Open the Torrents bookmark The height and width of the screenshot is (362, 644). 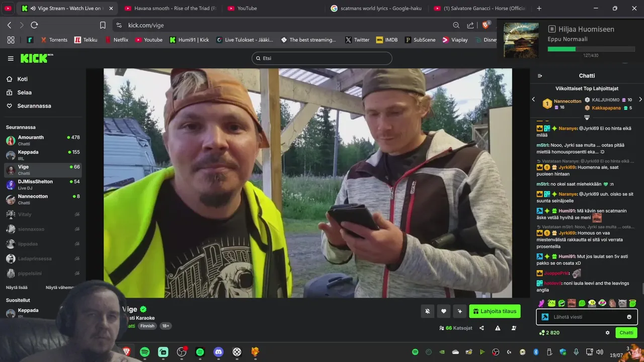coord(54,40)
